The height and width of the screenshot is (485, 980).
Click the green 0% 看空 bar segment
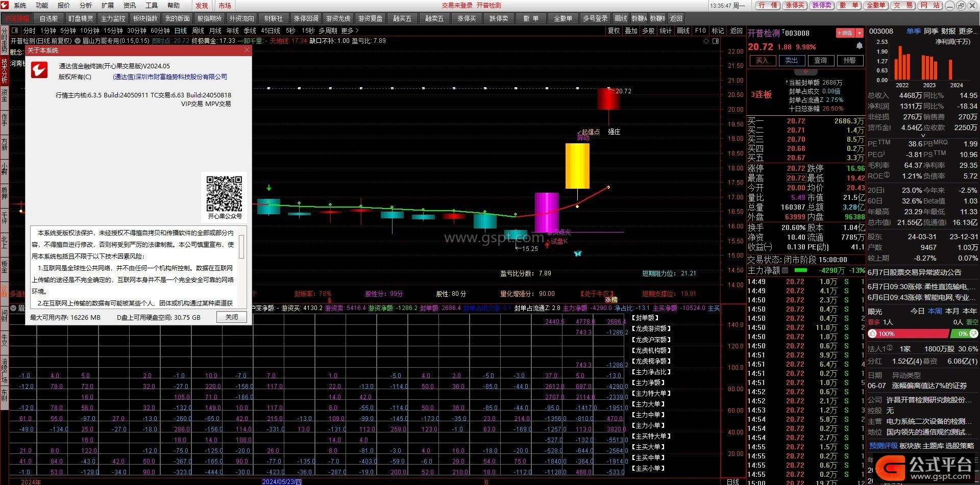963,334
